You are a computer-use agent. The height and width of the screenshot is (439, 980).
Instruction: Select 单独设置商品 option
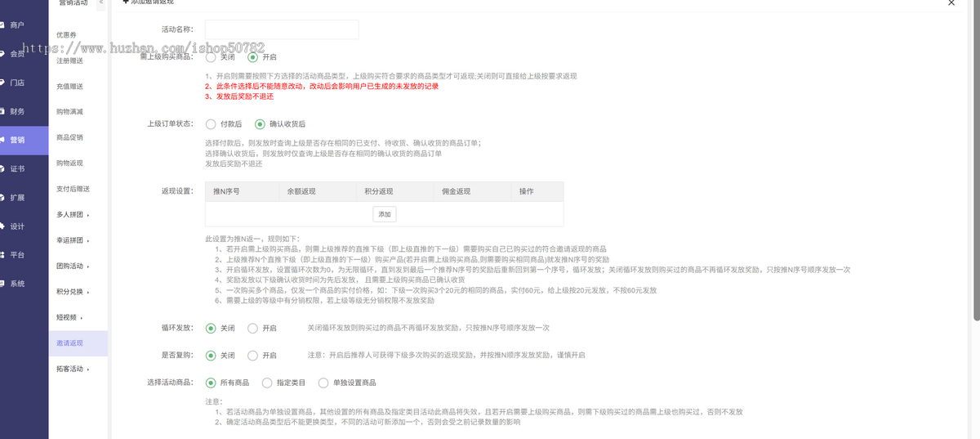point(347,383)
